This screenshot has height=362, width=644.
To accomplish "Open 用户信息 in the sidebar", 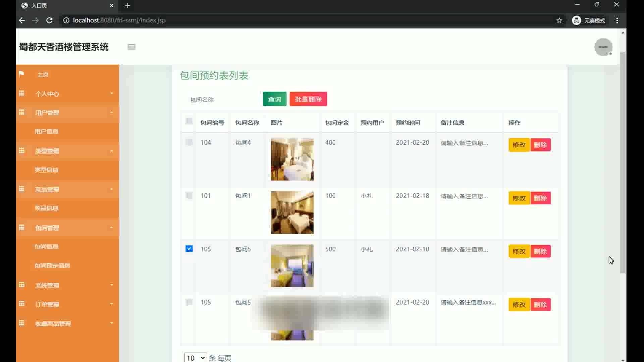I will click(x=46, y=132).
